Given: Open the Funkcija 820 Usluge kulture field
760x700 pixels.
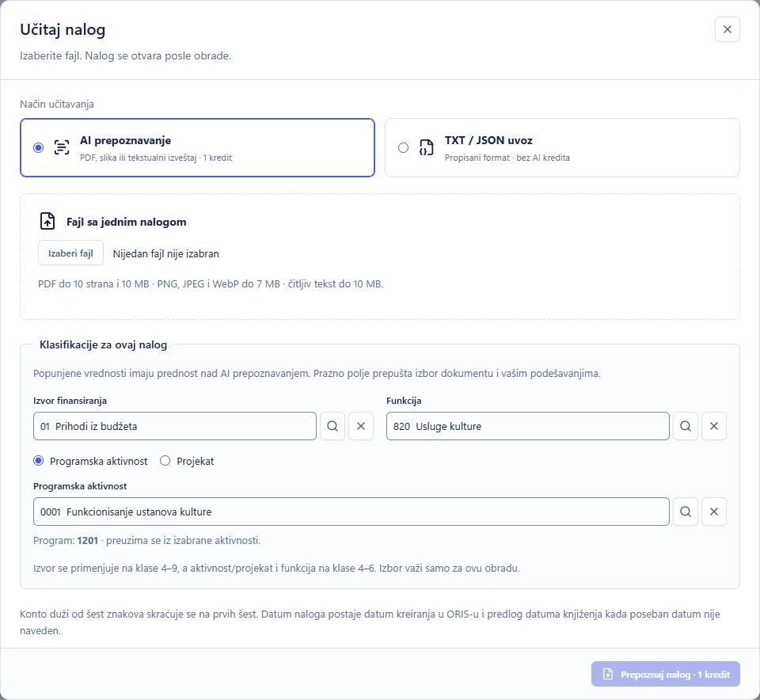Looking at the screenshot, I should (x=528, y=426).
